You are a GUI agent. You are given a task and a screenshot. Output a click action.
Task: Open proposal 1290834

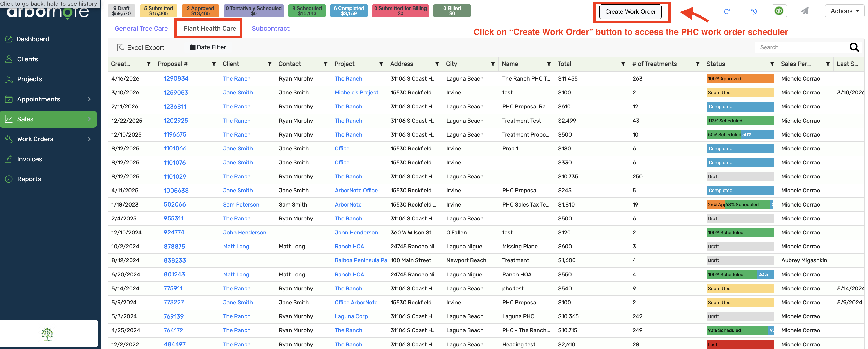(x=176, y=78)
